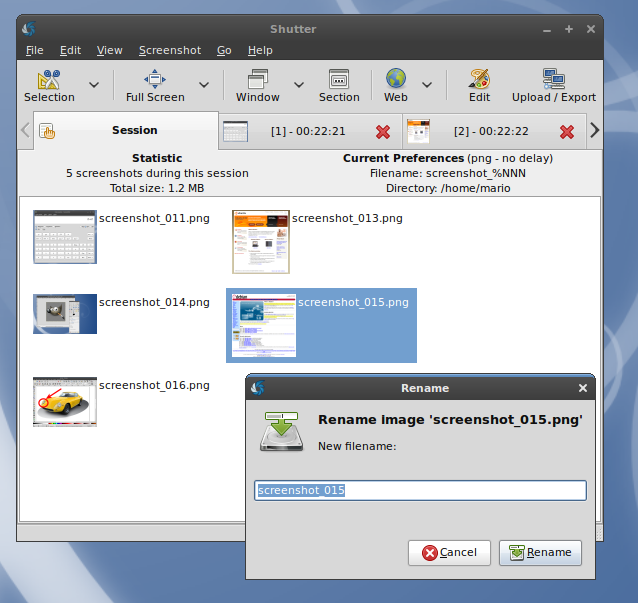Close the [2] - 00:22:22 tab
Viewport: 638px width, 603px height.
(x=567, y=131)
